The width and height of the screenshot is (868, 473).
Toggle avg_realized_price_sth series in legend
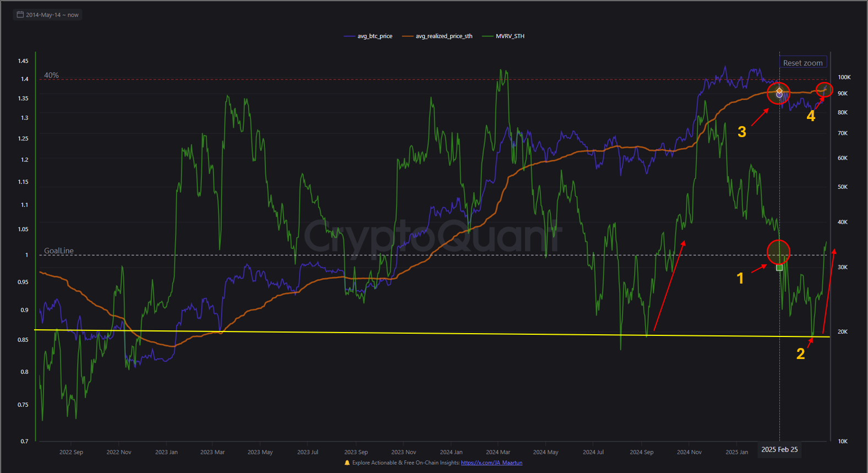[x=444, y=36]
